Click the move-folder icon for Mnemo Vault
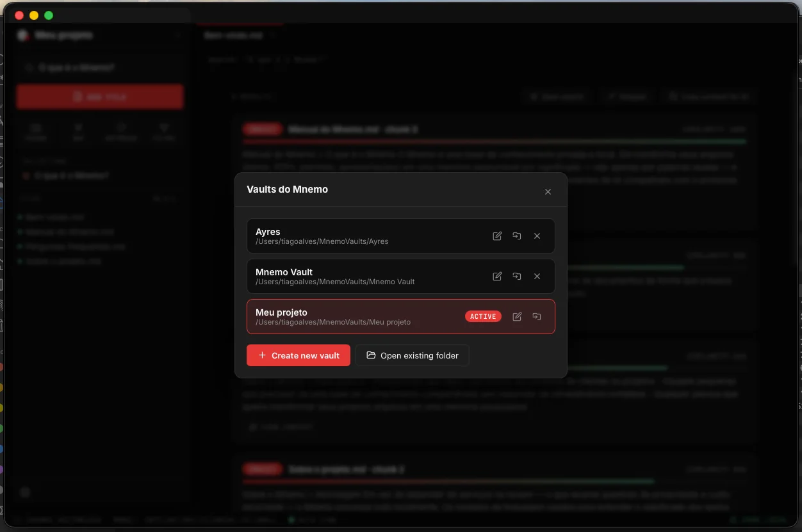Viewport: 802px width, 532px height. [517, 277]
